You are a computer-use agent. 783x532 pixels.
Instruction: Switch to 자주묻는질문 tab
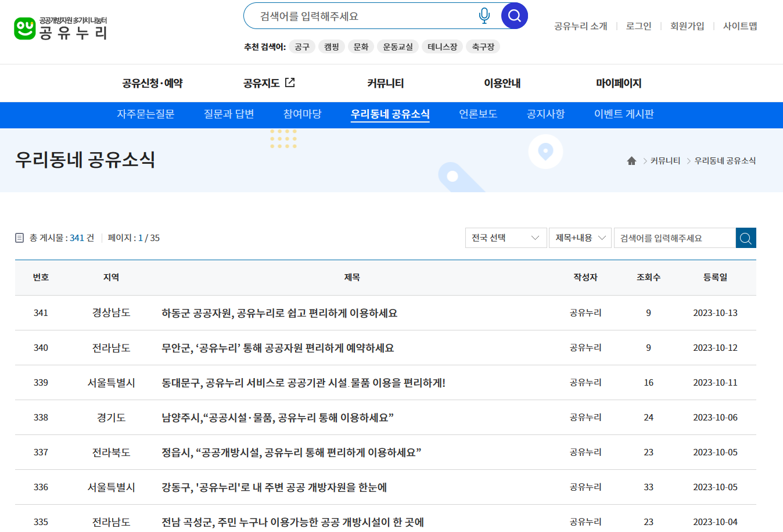[x=145, y=114]
